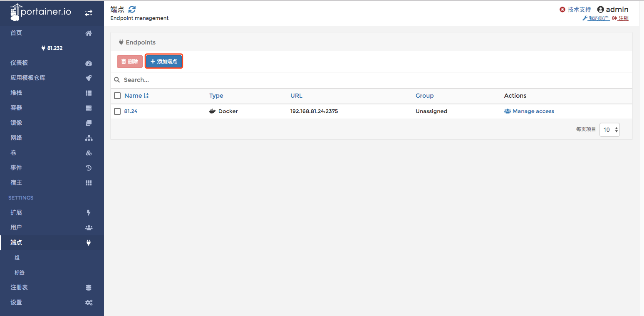This screenshot has width=644, height=316.
Task: Tick the checkbox for endpoint 81.24
Action: pos(117,111)
